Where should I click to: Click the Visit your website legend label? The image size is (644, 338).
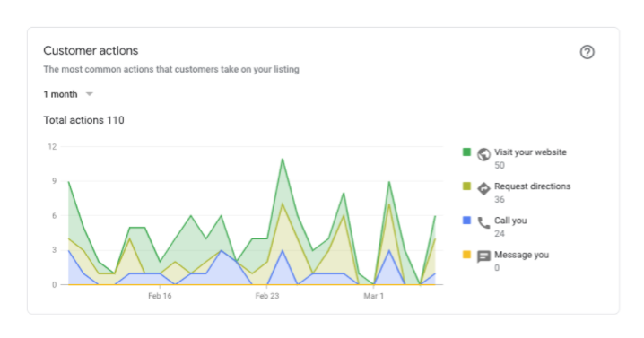click(x=530, y=152)
